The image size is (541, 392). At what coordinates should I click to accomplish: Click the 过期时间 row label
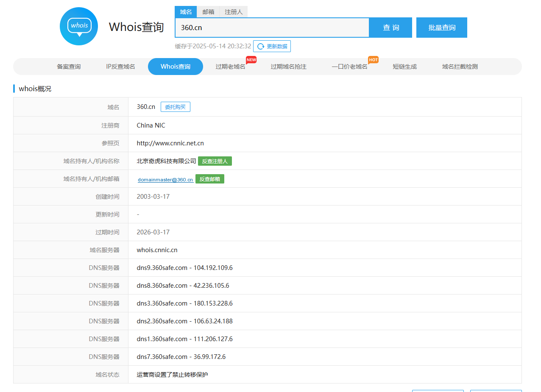(107, 232)
